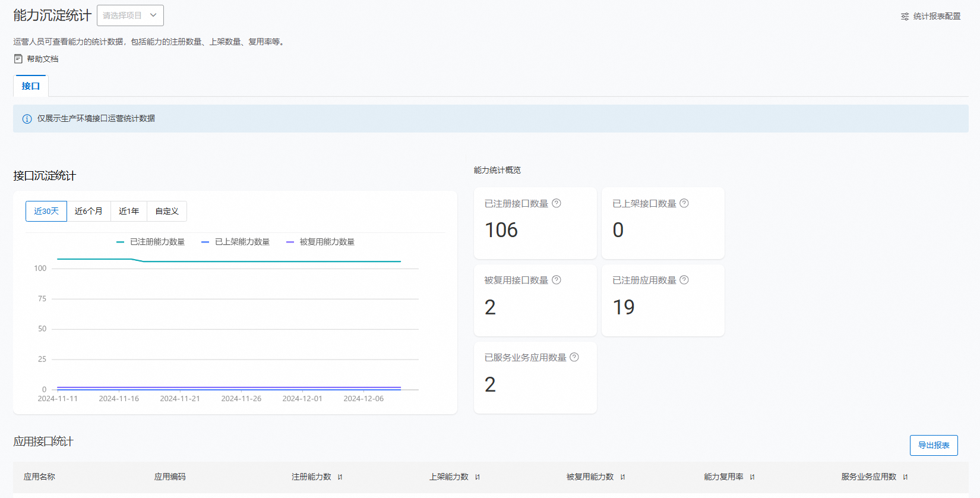Select the 近30天 time range
Image resolution: width=980 pixels, height=498 pixels.
[x=46, y=211]
